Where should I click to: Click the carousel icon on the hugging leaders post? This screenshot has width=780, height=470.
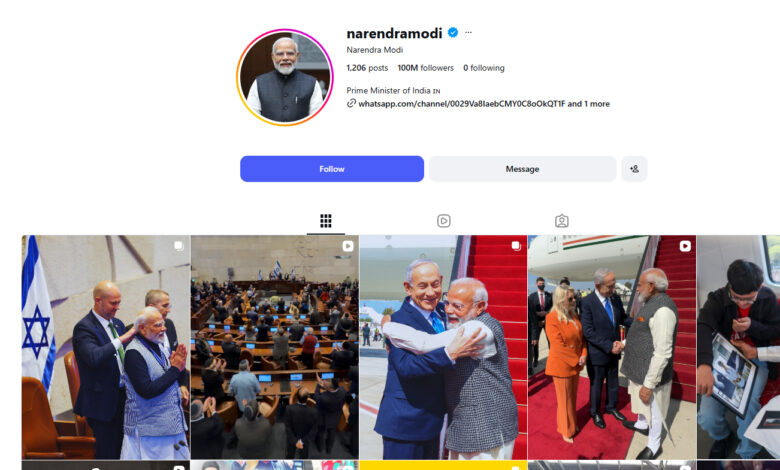click(x=516, y=246)
